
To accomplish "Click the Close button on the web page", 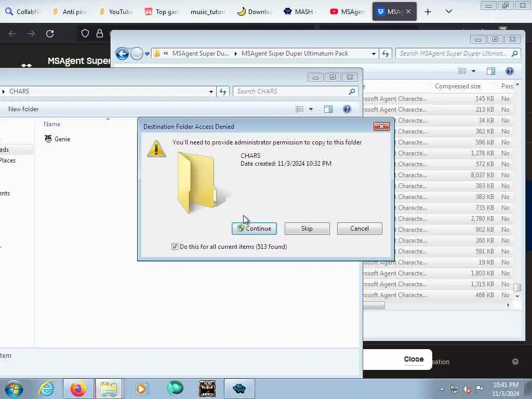I will tap(414, 359).
